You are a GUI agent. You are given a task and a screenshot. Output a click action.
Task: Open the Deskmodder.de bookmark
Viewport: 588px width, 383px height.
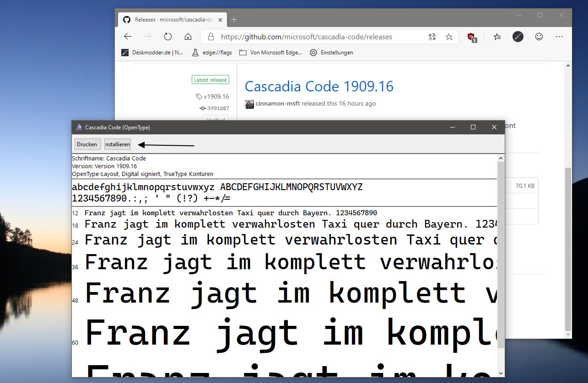point(152,53)
